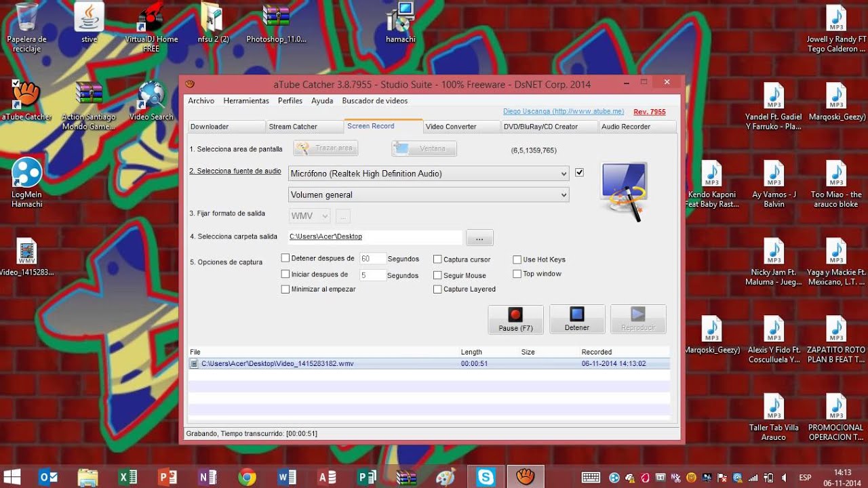Image resolution: width=868 pixels, height=488 pixels.
Task: Click the Windows Start button
Action: click(12, 477)
